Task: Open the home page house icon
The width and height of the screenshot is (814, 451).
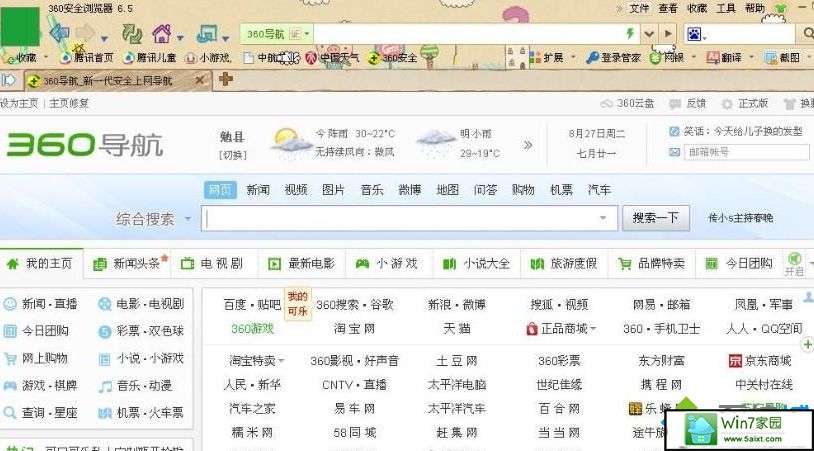Action: tap(161, 34)
